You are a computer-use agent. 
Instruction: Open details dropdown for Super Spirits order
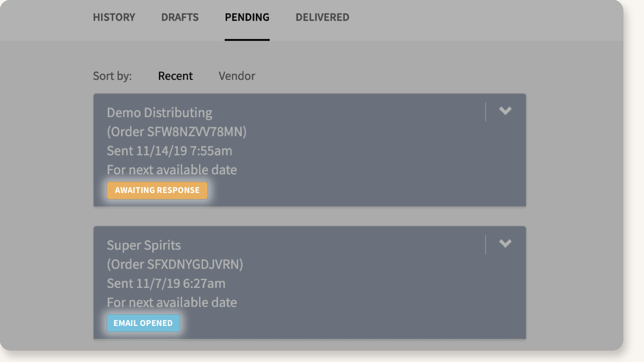coord(506,243)
